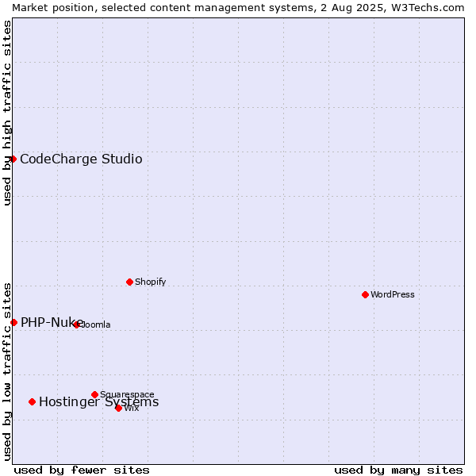Select the Wix data point
The width and height of the screenshot is (476, 476).
pyautogui.click(x=119, y=409)
